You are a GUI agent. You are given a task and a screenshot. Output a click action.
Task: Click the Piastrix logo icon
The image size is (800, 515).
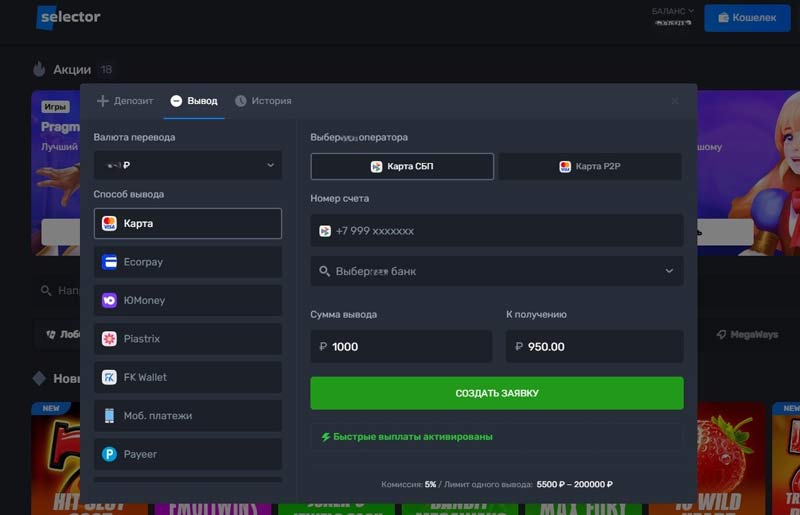pyautogui.click(x=109, y=339)
